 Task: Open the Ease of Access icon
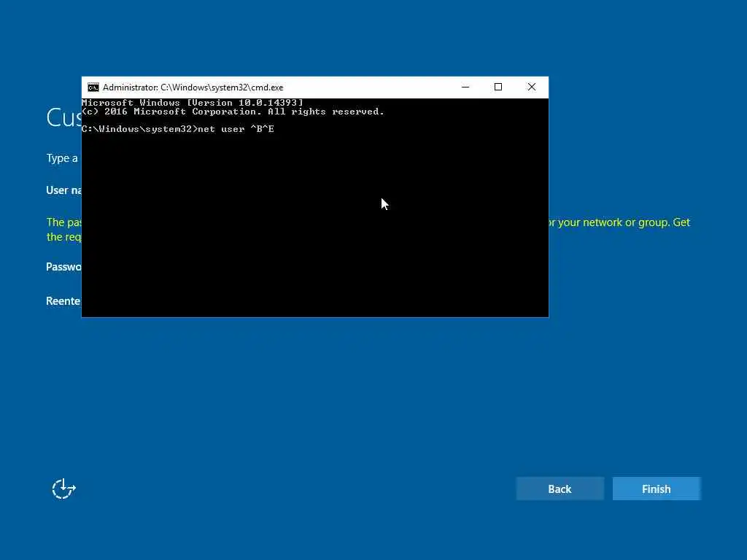(x=64, y=489)
